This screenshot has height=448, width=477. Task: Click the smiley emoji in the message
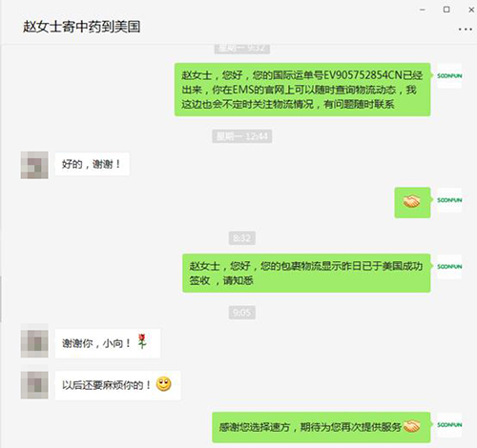(164, 384)
